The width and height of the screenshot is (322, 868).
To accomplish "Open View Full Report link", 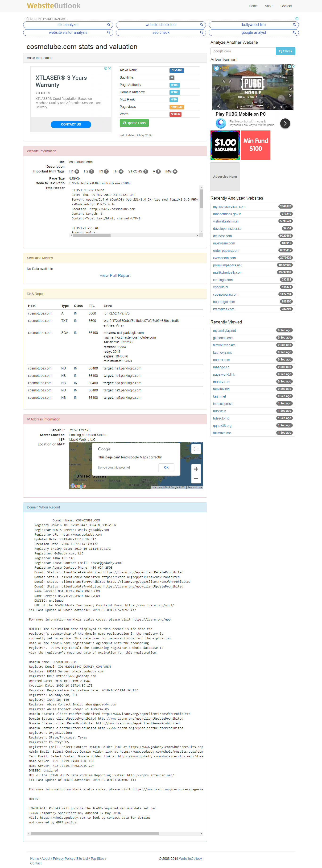I will tap(115, 276).
